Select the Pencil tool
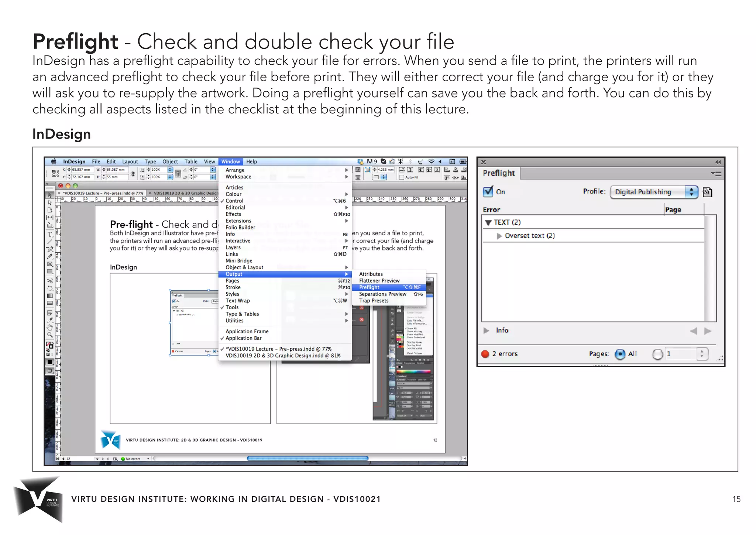This screenshot has width=756, height=535. click(49, 256)
